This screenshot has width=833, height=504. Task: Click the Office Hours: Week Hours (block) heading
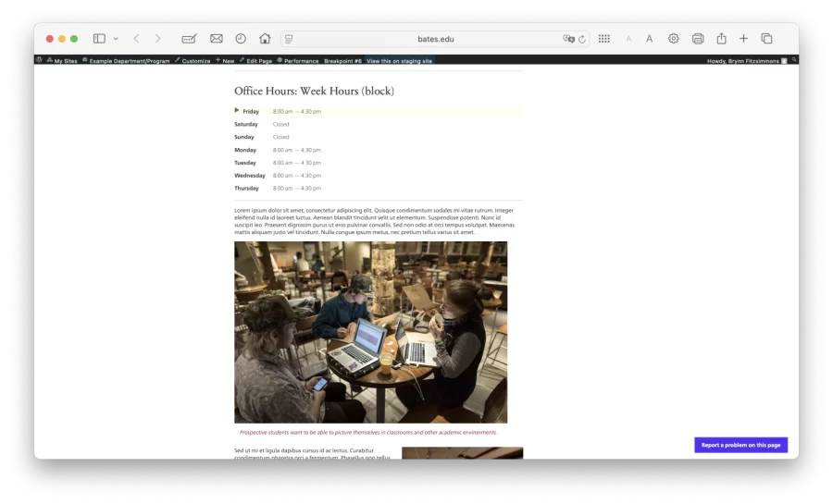click(x=314, y=91)
